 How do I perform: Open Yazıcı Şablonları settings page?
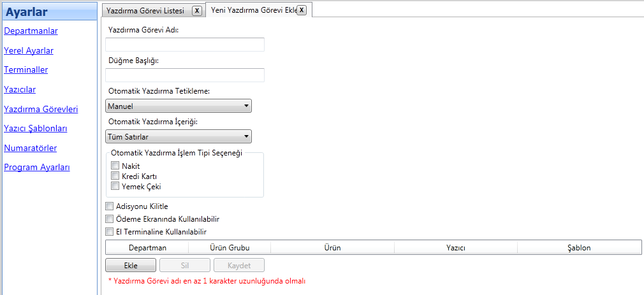pyautogui.click(x=36, y=128)
